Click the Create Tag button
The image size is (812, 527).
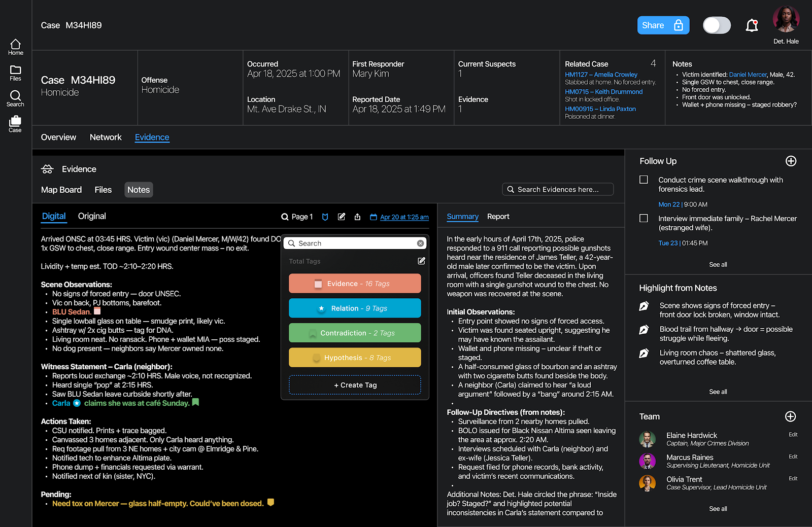[x=355, y=385]
